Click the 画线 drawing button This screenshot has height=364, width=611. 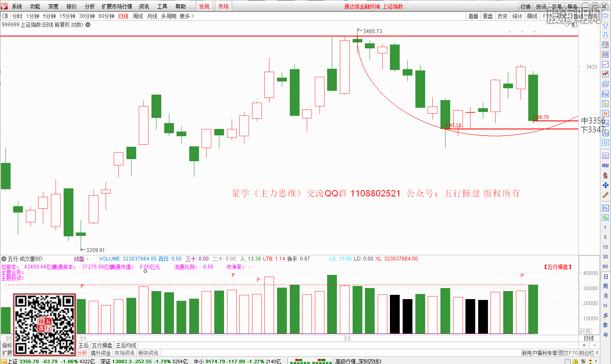tap(532, 16)
